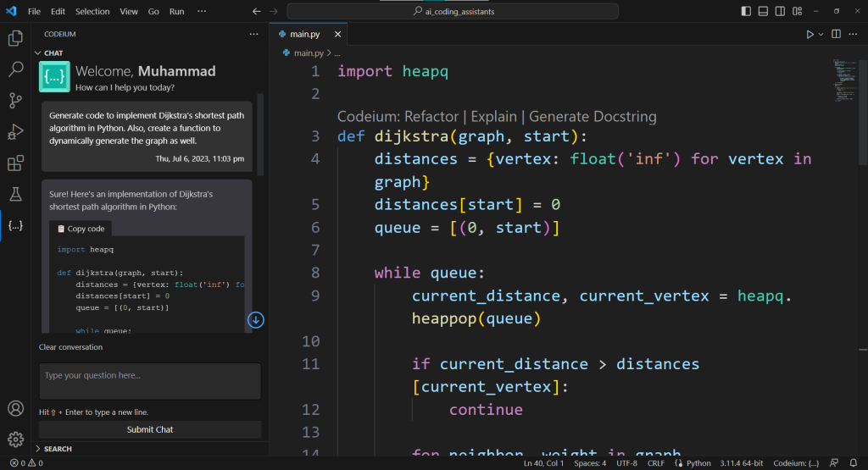This screenshot has width=868, height=470.
Task: Toggle the secondary side bar layout button
Action: coord(780,11)
